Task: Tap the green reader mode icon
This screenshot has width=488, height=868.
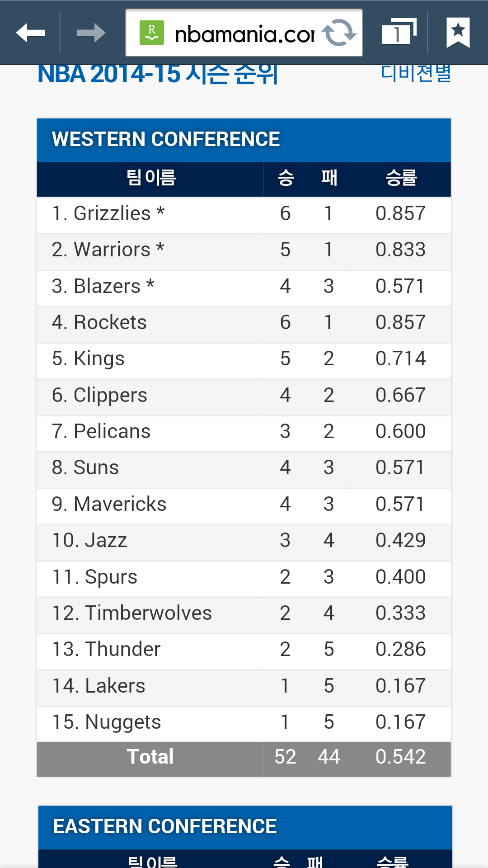Action: coord(152,33)
